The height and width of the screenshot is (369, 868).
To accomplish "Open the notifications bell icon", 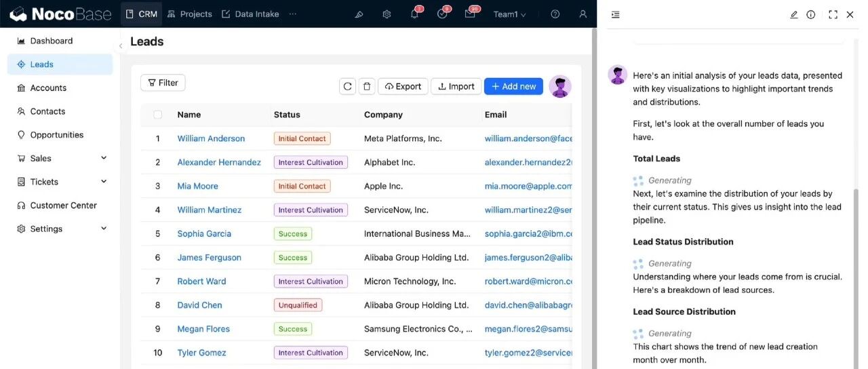I will (414, 14).
